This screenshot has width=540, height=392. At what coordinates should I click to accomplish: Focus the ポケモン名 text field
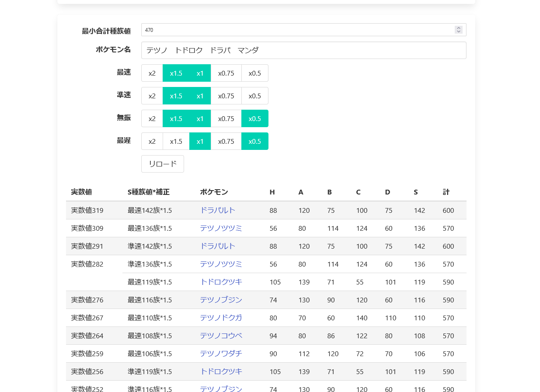tap(304, 50)
